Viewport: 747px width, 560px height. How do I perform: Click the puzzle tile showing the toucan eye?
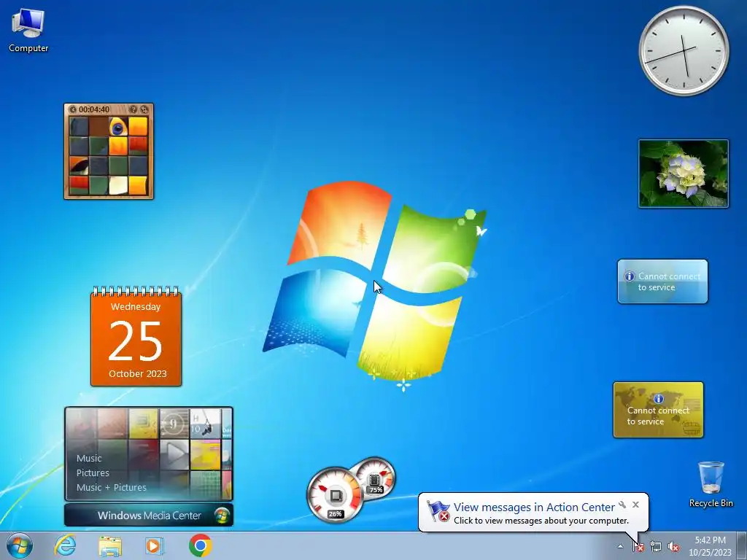click(x=118, y=127)
